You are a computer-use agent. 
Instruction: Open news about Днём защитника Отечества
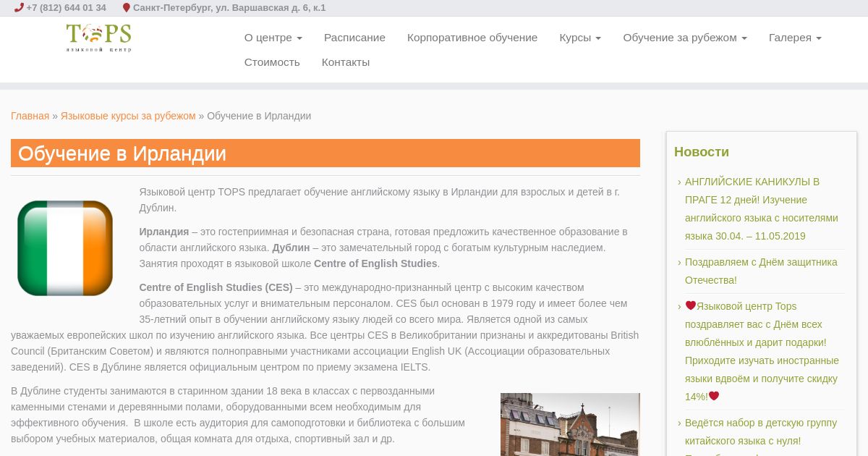tap(761, 271)
